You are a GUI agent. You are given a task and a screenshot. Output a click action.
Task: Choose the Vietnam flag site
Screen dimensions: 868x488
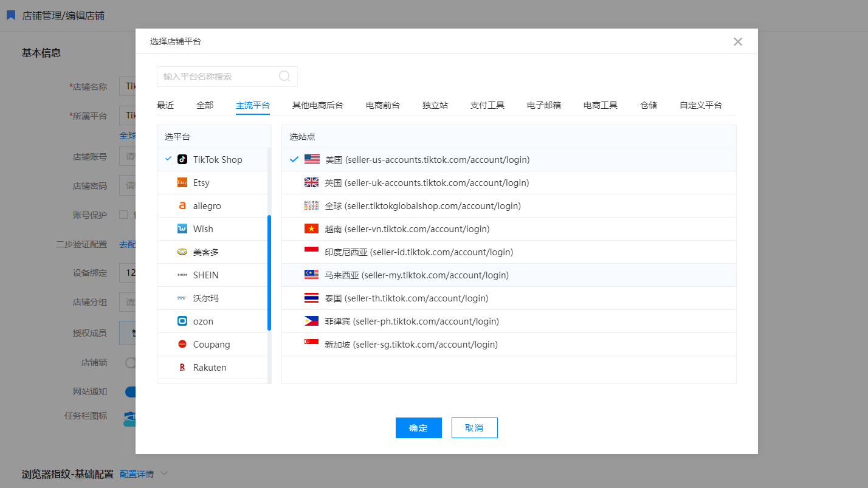pyautogui.click(x=311, y=229)
